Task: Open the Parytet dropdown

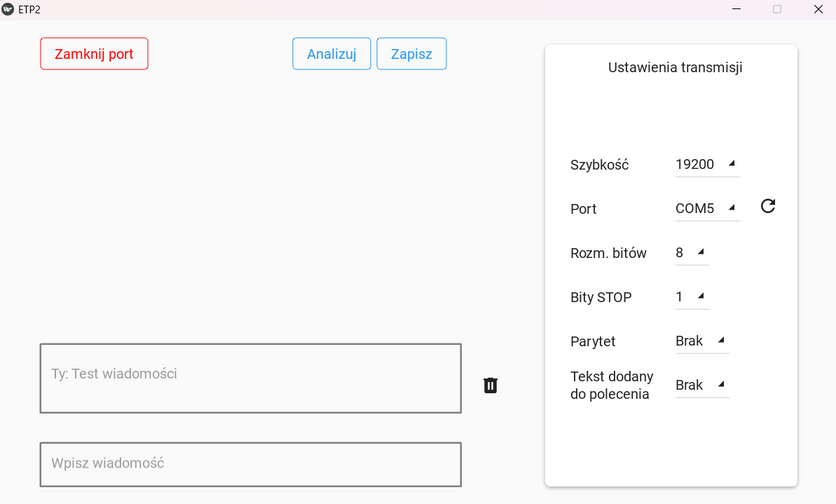Action: pos(701,341)
